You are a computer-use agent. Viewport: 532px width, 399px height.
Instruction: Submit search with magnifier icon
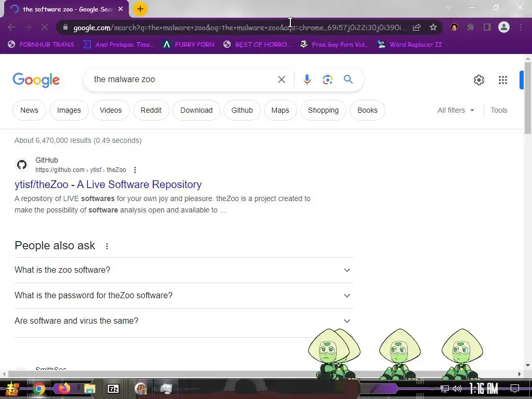click(348, 79)
